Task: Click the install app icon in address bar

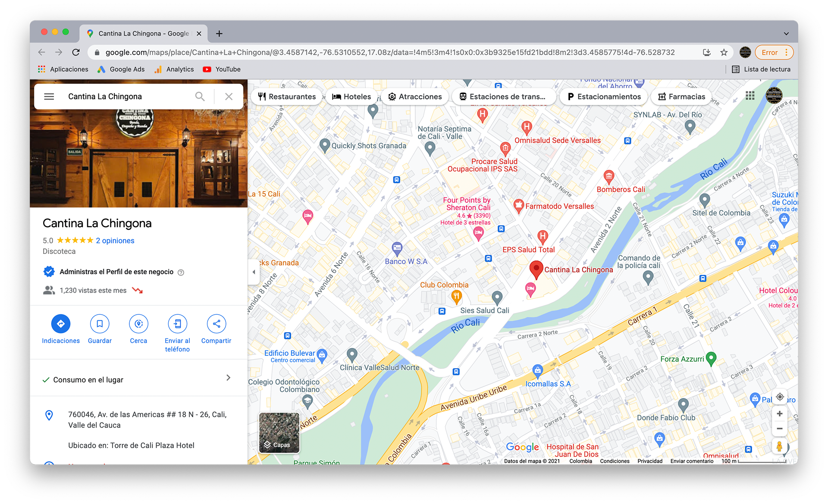Action: tap(707, 53)
